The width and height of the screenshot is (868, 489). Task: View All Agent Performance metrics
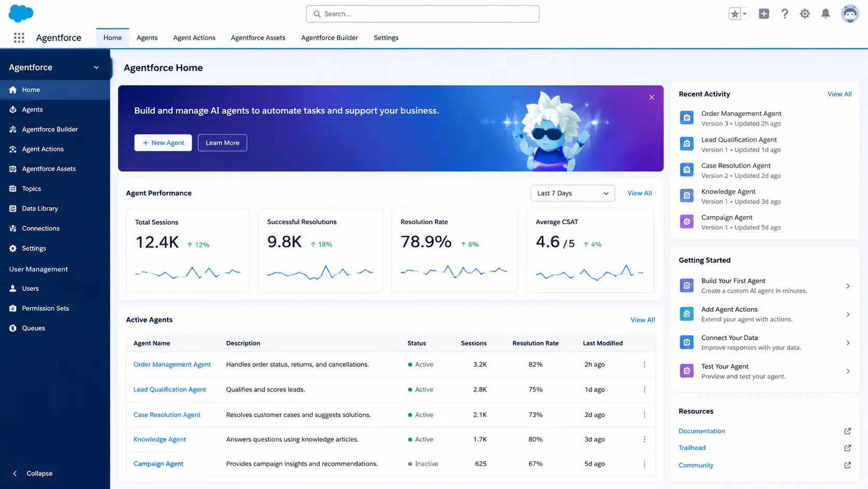tap(640, 193)
